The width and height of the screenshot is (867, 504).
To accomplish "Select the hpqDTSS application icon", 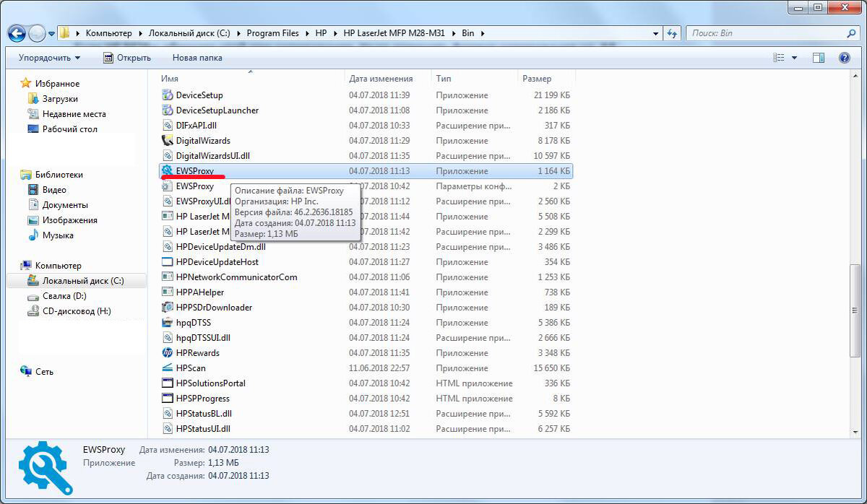I will point(167,323).
